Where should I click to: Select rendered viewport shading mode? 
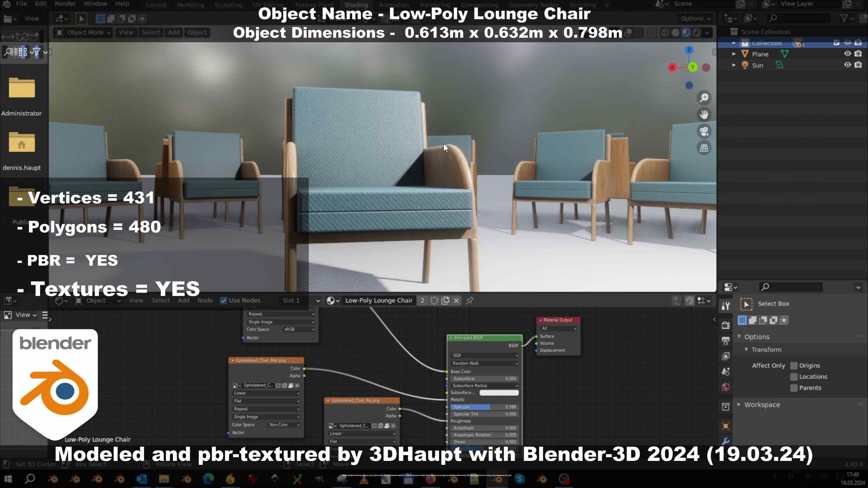(x=696, y=33)
